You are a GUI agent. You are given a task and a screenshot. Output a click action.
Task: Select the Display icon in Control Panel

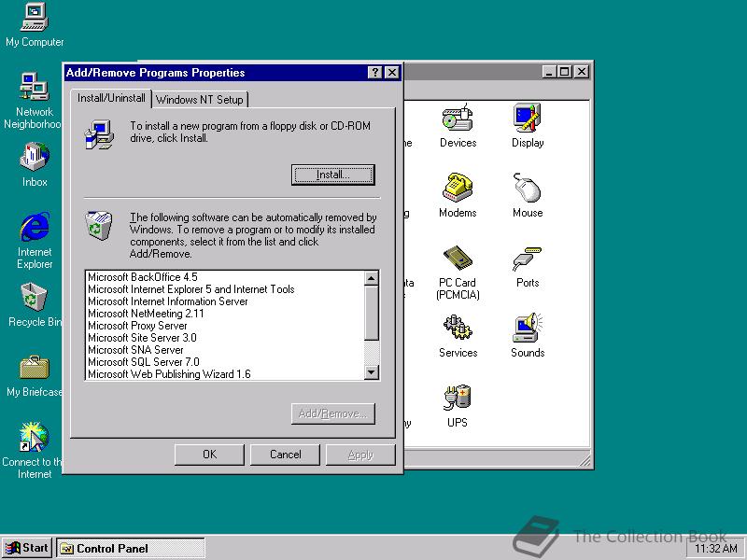(x=528, y=126)
